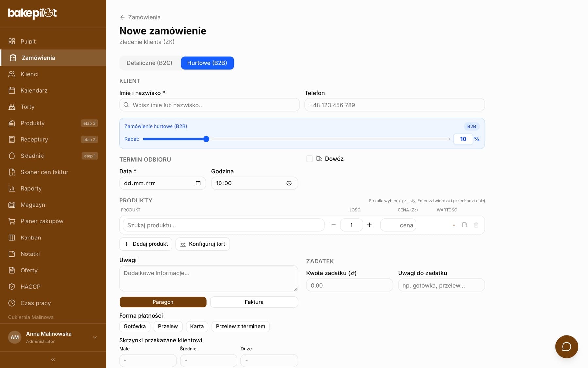Open the time picker clock icon

tap(289, 183)
